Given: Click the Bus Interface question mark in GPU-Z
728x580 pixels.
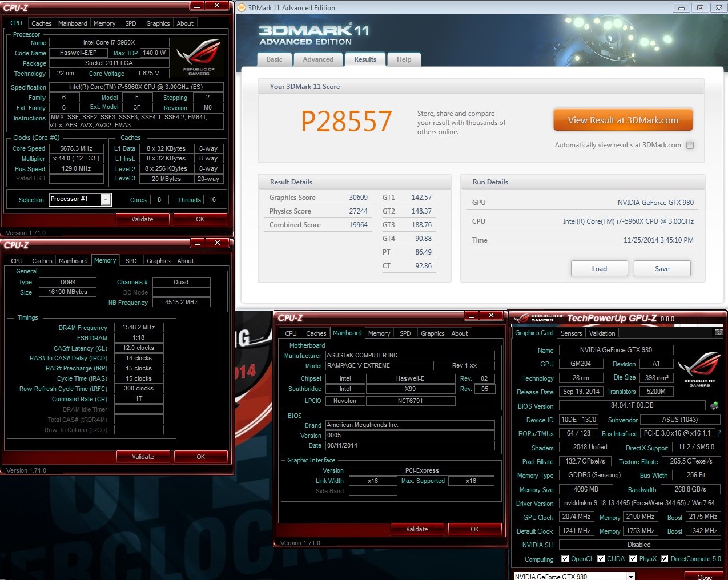Looking at the screenshot, I should coord(719,433).
